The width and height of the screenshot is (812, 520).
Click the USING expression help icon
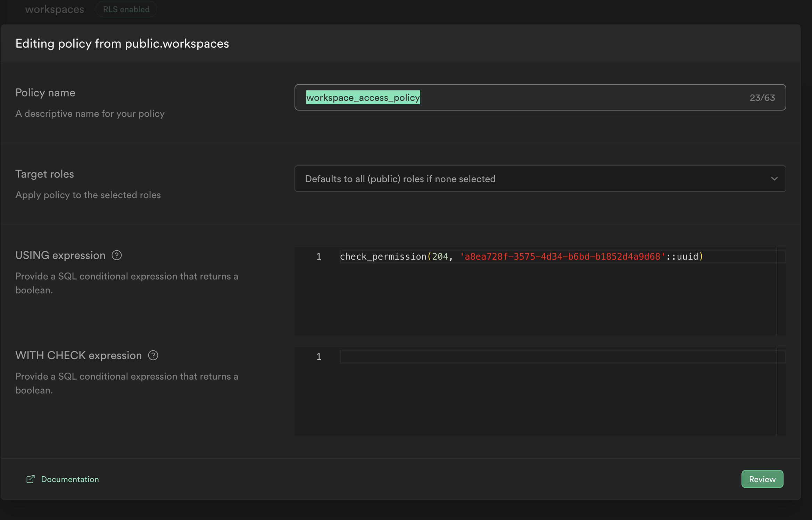(x=117, y=255)
